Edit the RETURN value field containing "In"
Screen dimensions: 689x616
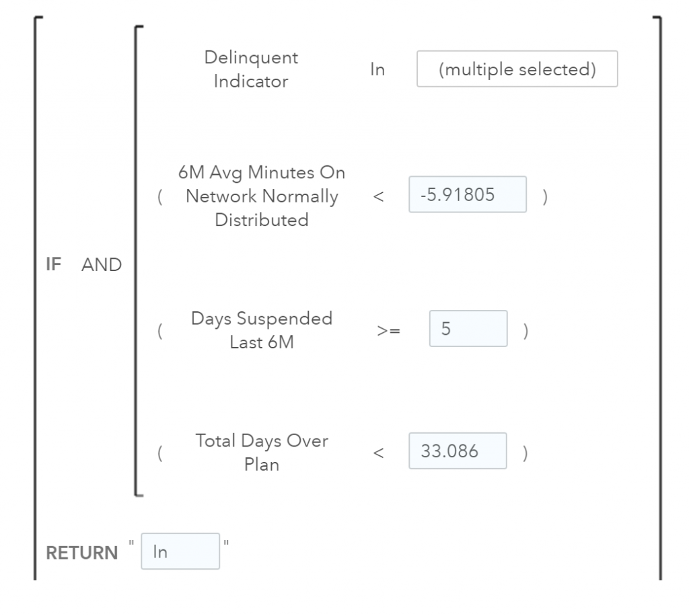(180, 551)
